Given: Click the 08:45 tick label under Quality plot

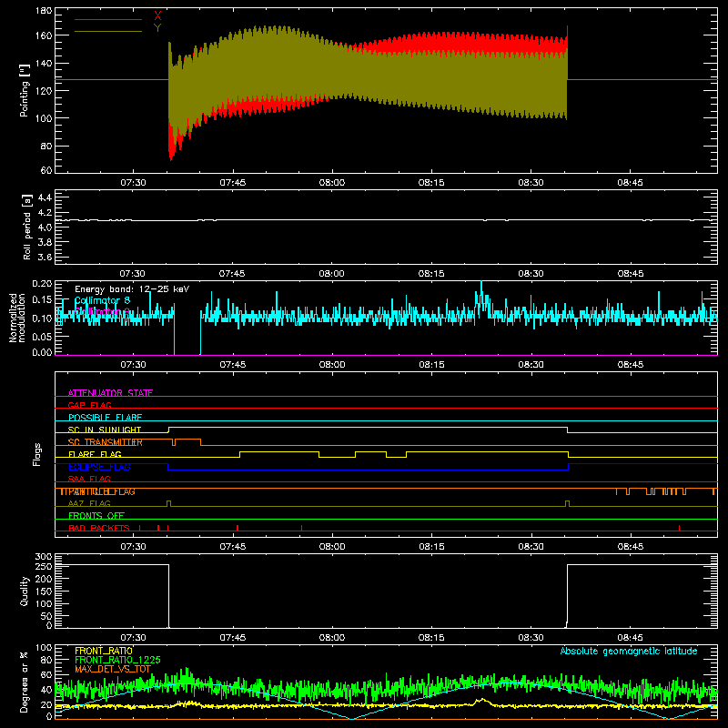Looking at the screenshot, I should click(630, 638).
